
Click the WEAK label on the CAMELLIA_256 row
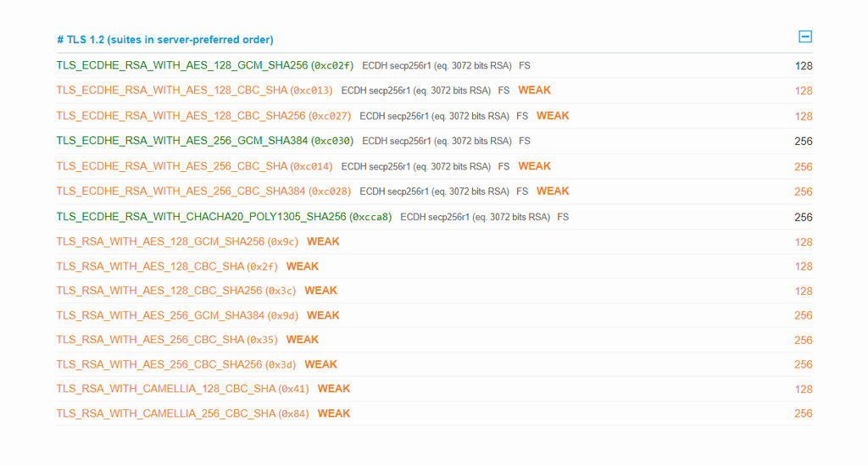pyautogui.click(x=334, y=413)
